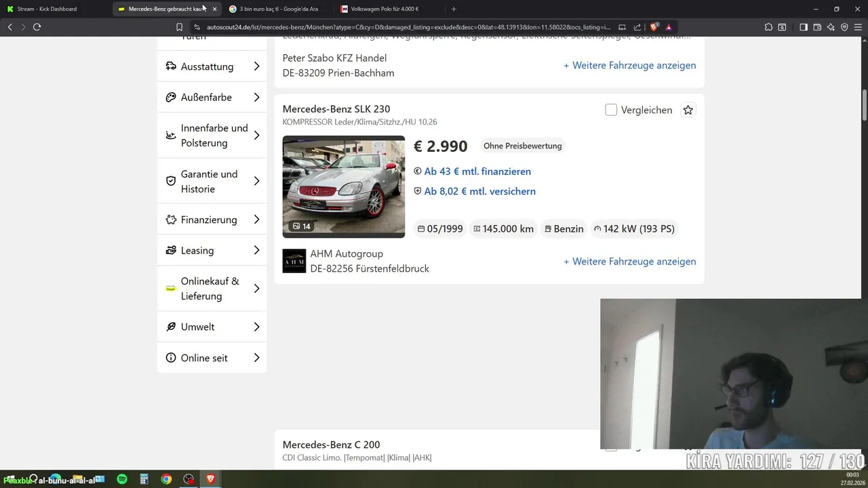Click Ab 8,02 € mtl. versichern link

480,191
